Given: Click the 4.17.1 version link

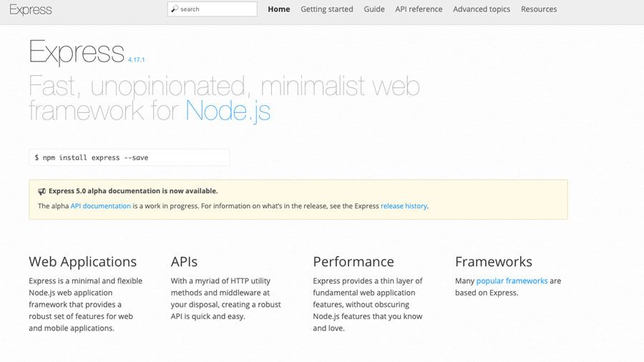Looking at the screenshot, I should click(141, 60).
